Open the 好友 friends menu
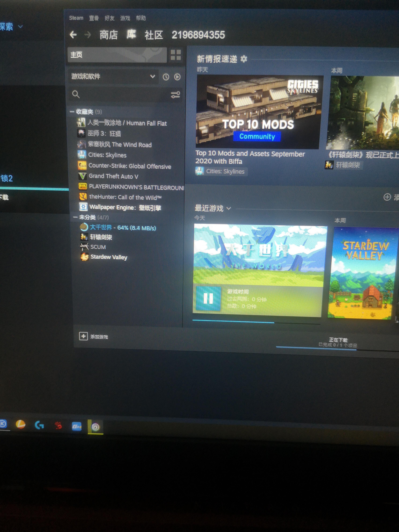This screenshot has height=532, width=399. [109, 18]
